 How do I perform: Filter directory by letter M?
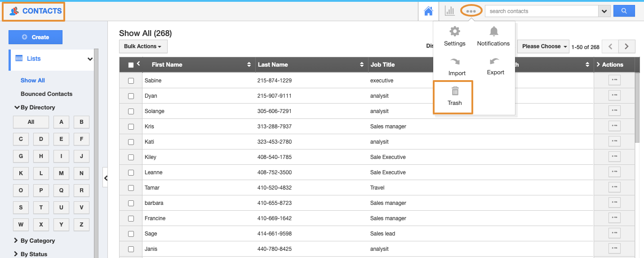[61, 173]
